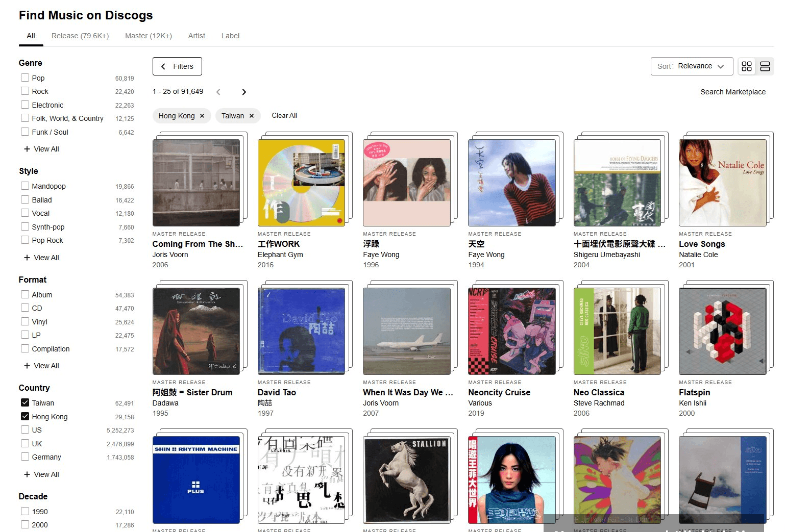This screenshot has height=532, width=785.
Task: Check the Pop genre checkbox
Action: [24, 78]
